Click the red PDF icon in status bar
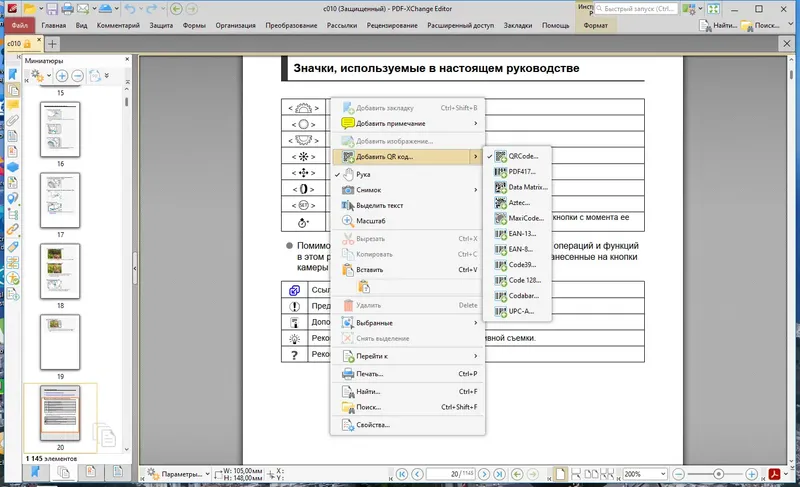 [774, 474]
